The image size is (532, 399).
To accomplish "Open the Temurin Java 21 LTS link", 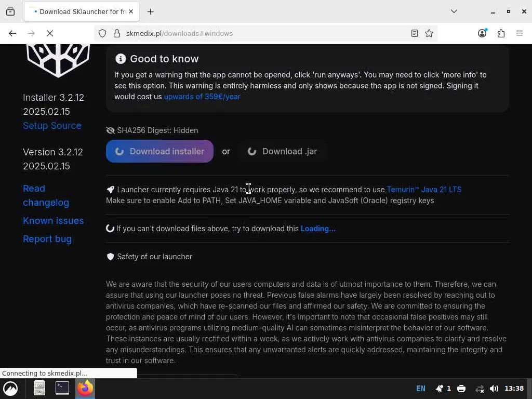I will coord(424,189).
